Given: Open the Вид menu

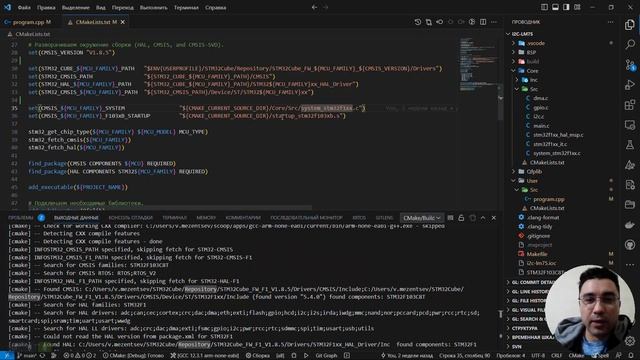Looking at the screenshot, I should click(x=101, y=7).
